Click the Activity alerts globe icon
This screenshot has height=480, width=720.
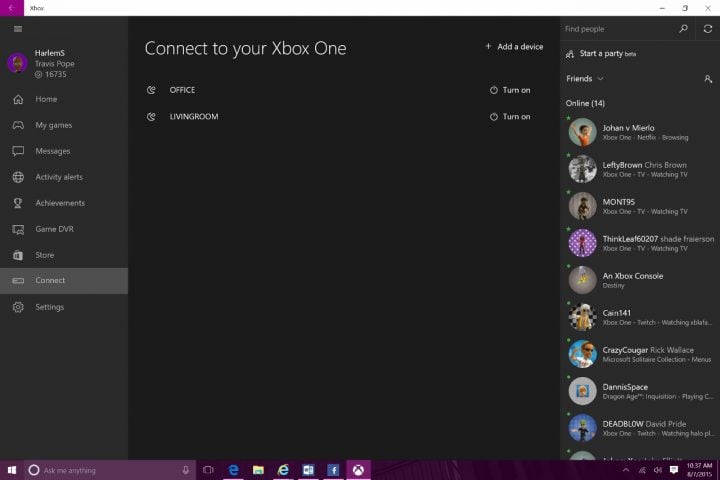click(18, 177)
